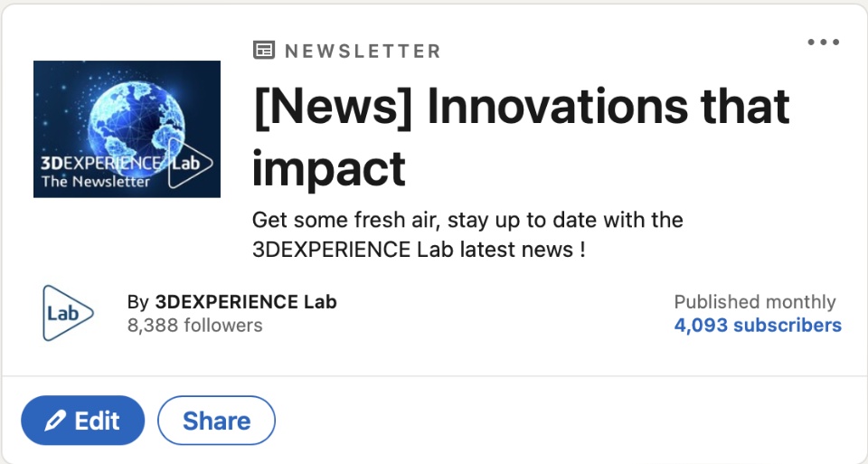Click the word "impact" in the title
Viewport: 868px width, 464px height.
(328, 168)
